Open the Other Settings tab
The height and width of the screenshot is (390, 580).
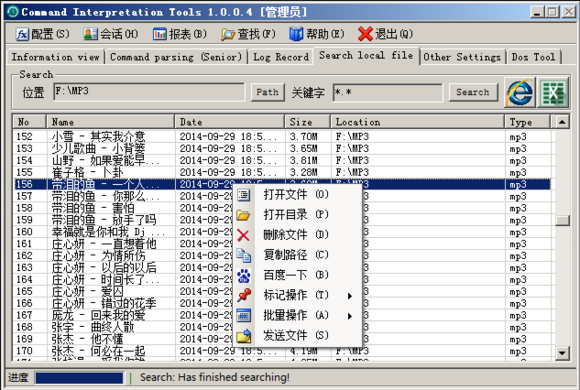462,57
